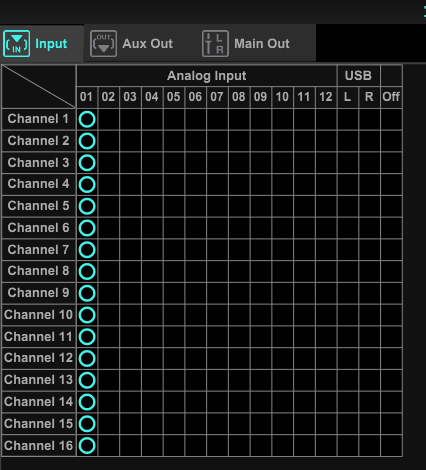Viewport: 426px width, 470px height.
Task: Route Channel 3 to Analog Input 03
Action: click(130, 163)
